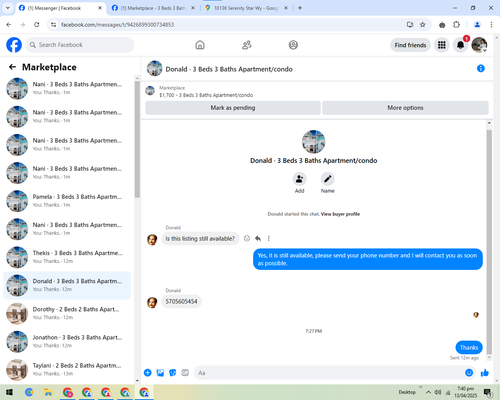Open the Facebook menu grid icon
Screen dimensions: 500x400
click(x=442, y=45)
